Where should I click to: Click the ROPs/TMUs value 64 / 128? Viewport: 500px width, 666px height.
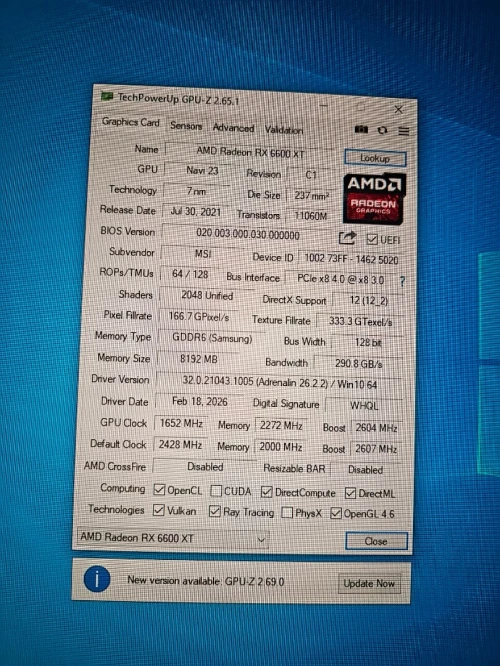tap(190, 274)
